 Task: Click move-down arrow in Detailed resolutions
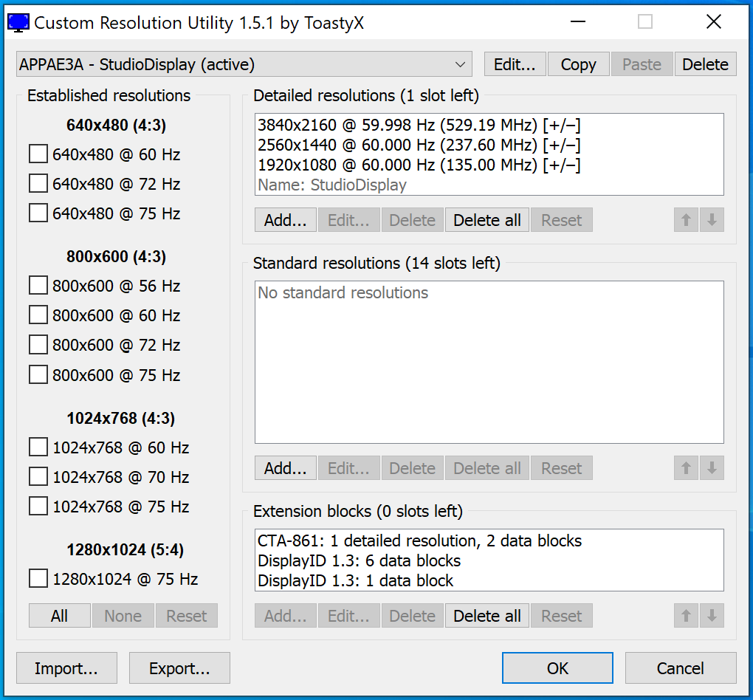coord(712,220)
